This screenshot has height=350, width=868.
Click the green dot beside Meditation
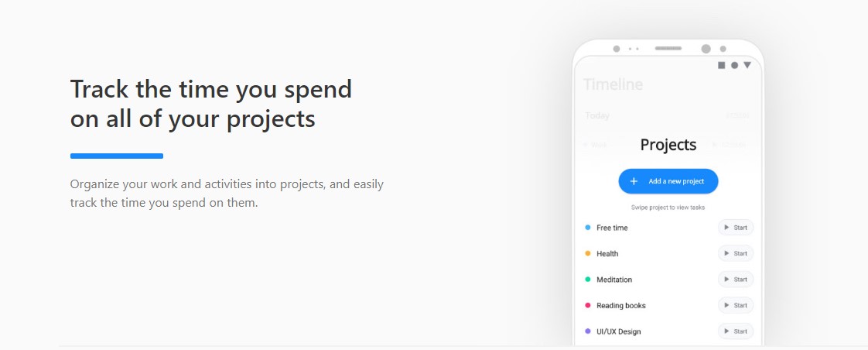coord(588,280)
